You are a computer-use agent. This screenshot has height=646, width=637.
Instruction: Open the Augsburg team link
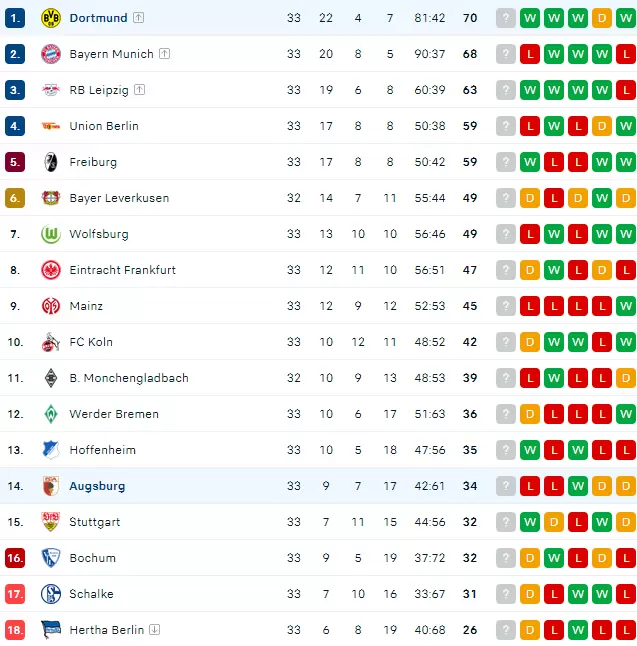click(x=97, y=486)
